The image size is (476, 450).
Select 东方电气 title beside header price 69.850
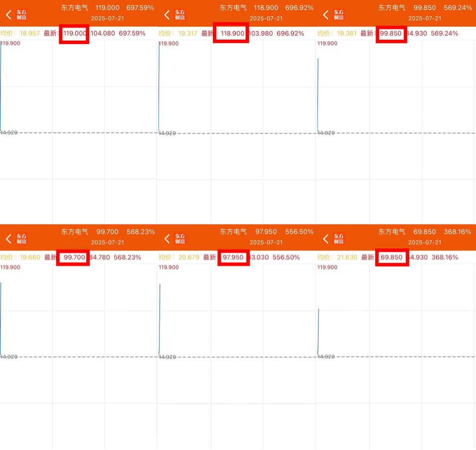click(392, 232)
